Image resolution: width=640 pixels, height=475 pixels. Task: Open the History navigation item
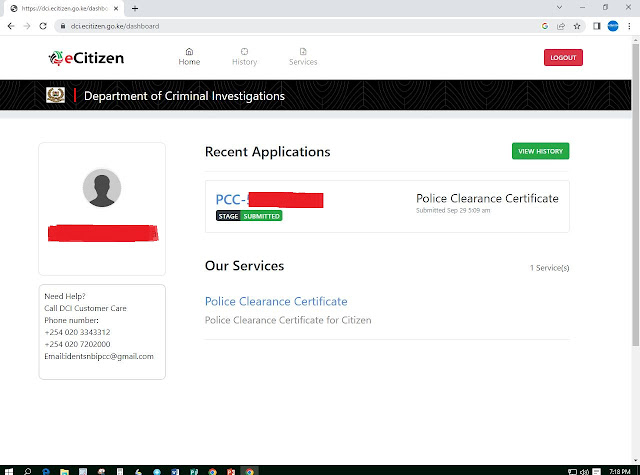click(x=244, y=57)
